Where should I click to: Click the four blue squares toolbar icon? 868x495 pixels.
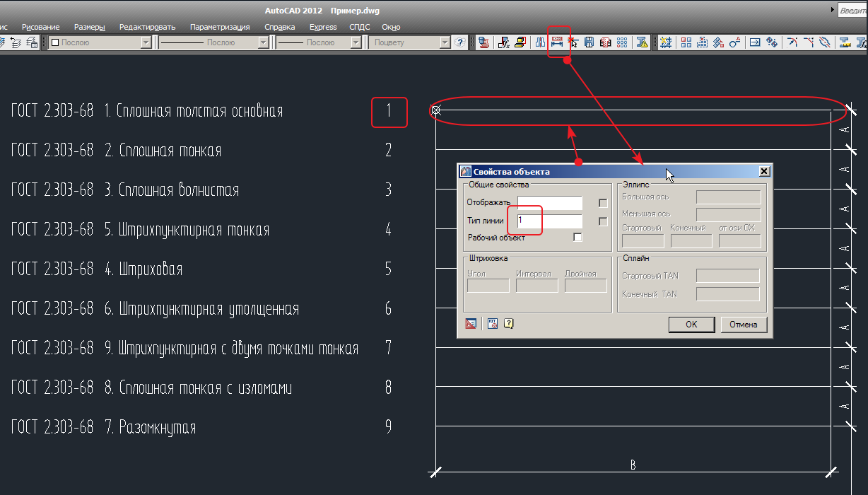click(x=686, y=42)
